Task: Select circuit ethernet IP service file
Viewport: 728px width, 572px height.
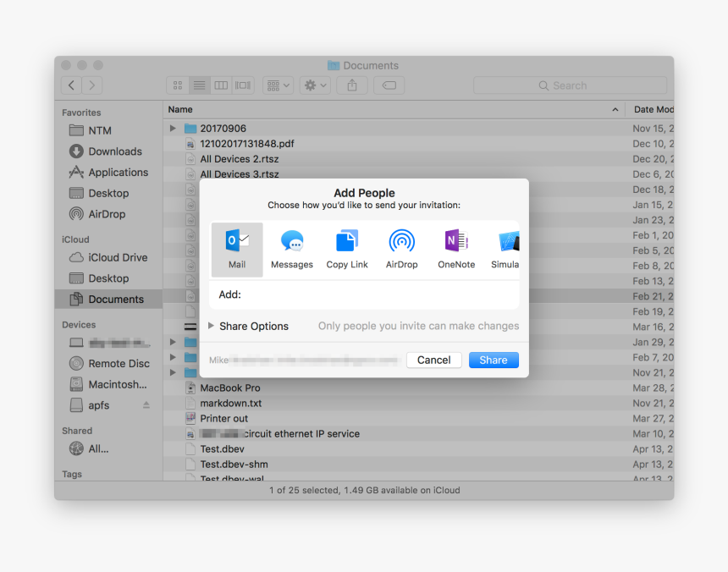Action: pyautogui.click(x=418, y=434)
